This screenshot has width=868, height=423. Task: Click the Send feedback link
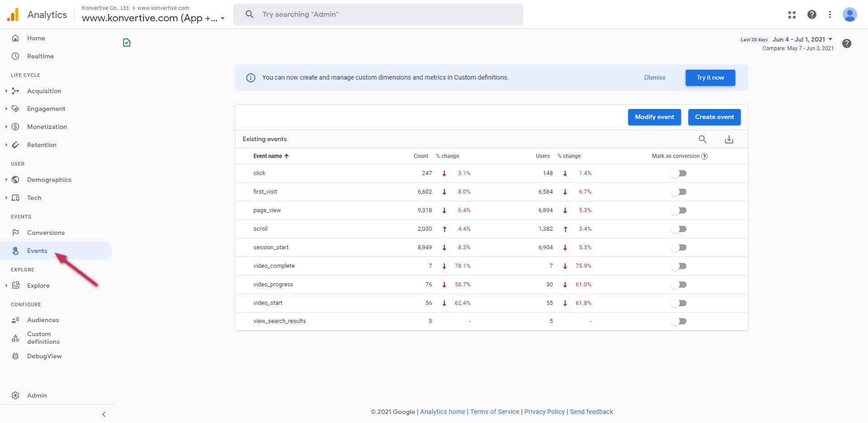pos(591,412)
